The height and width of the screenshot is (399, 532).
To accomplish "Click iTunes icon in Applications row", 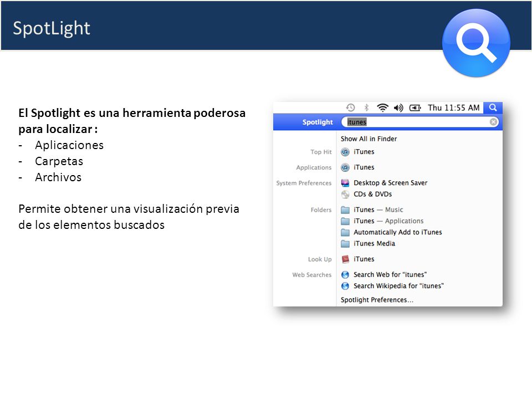I will (345, 167).
